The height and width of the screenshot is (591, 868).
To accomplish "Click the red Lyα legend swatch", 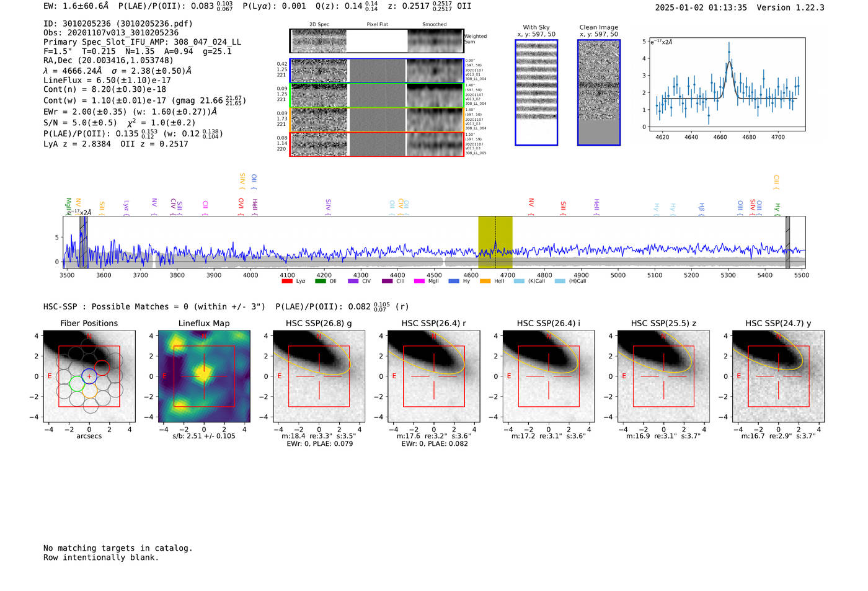I will click(x=286, y=281).
